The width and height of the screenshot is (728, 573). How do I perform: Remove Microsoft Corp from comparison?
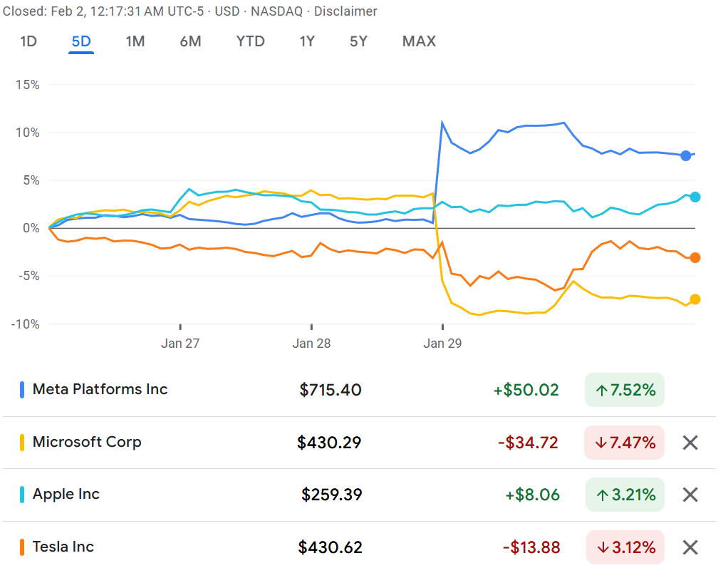click(x=690, y=443)
